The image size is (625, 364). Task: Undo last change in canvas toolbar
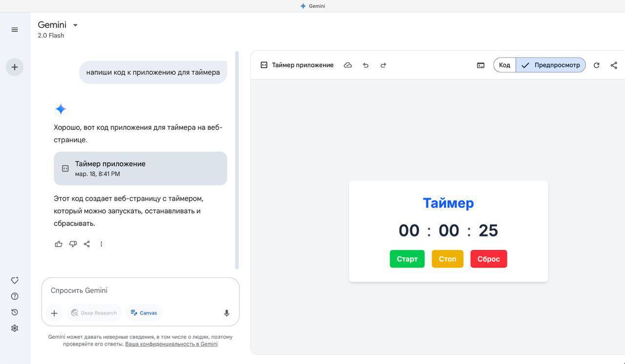coord(366,65)
